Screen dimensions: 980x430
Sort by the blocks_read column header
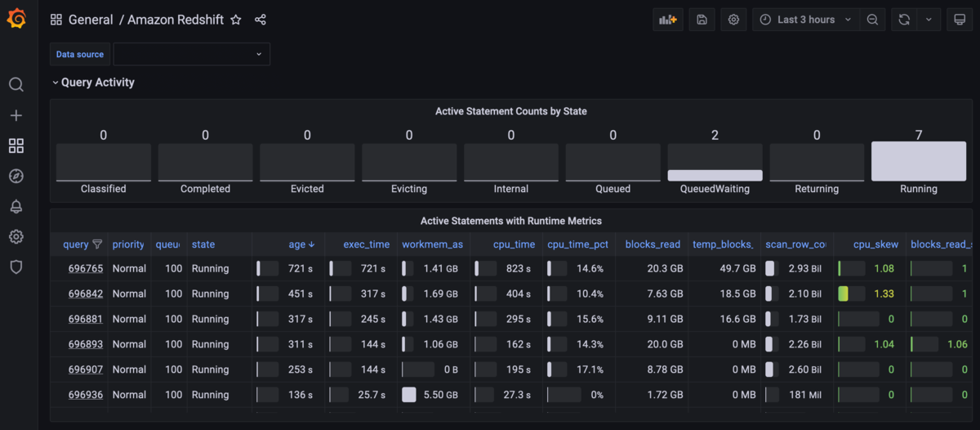click(x=653, y=244)
